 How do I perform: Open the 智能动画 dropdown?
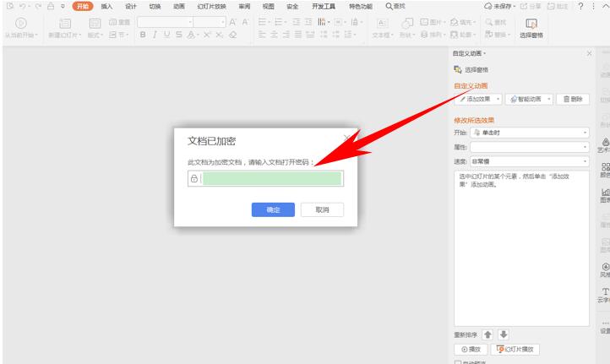[529, 99]
